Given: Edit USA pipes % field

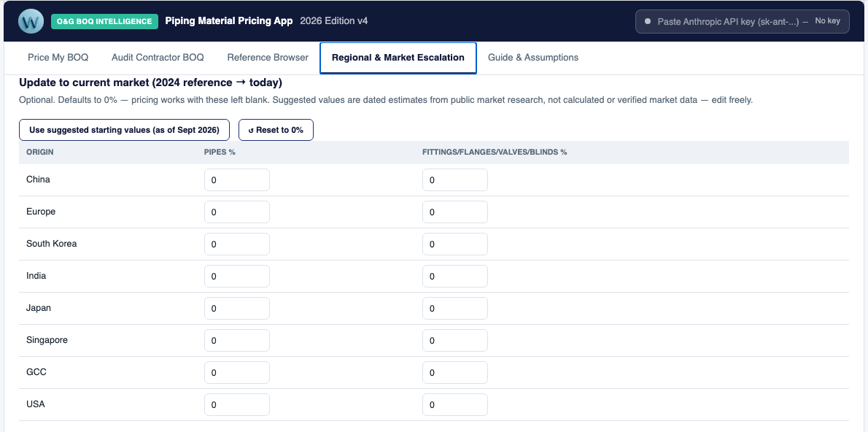Looking at the screenshot, I should tap(237, 405).
